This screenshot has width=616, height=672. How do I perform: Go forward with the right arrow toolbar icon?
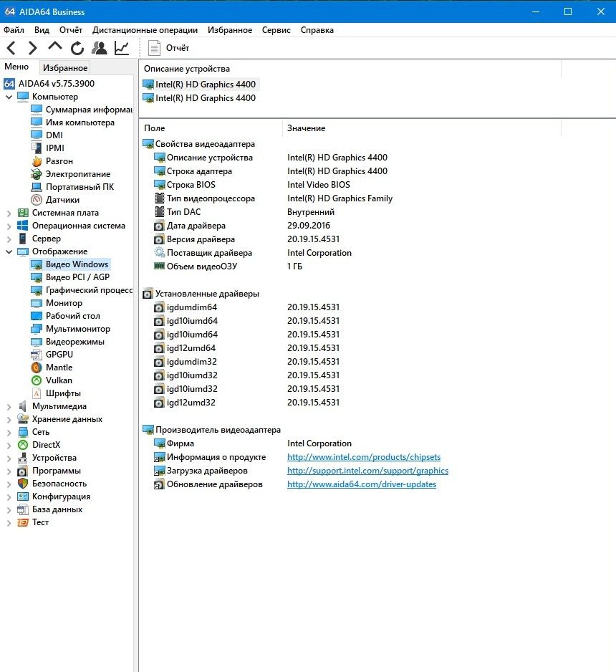pyautogui.click(x=32, y=48)
